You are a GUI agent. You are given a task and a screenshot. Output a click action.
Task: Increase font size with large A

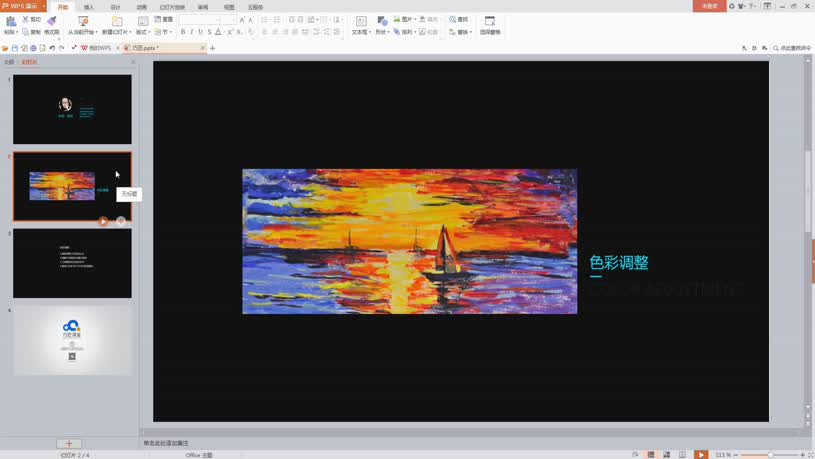click(242, 19)
